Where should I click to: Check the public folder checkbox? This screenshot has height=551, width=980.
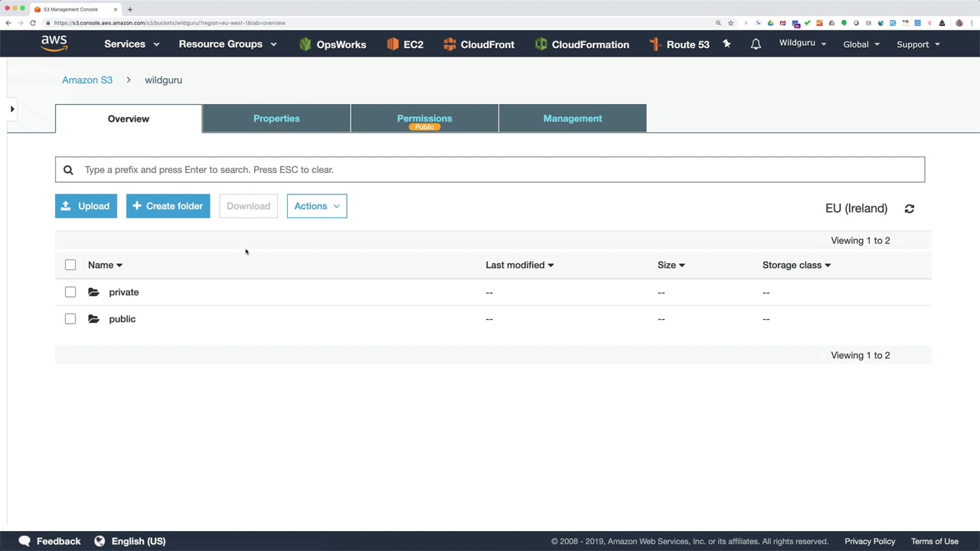pos(70,319)
